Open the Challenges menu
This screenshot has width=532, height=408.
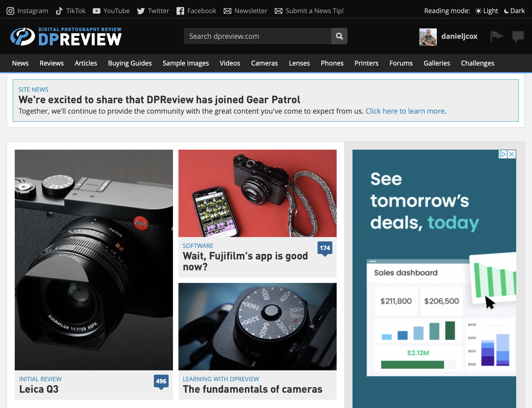tap(477, 63)
